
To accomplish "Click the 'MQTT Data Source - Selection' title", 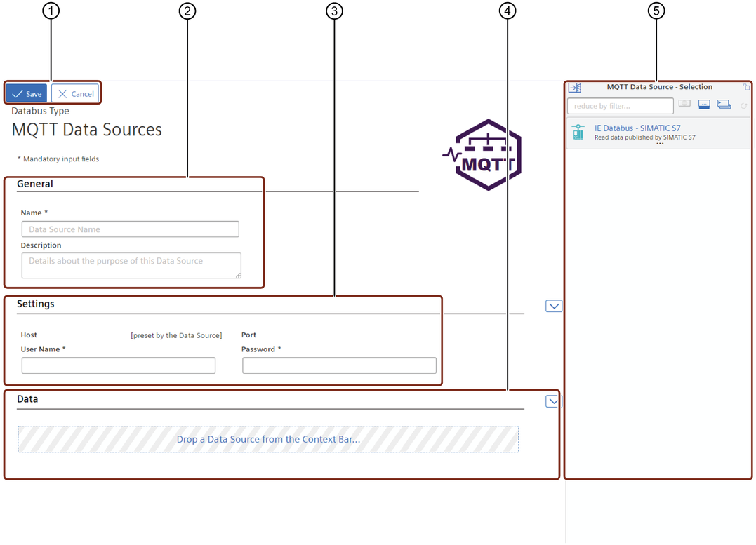I will coord(659,87).
